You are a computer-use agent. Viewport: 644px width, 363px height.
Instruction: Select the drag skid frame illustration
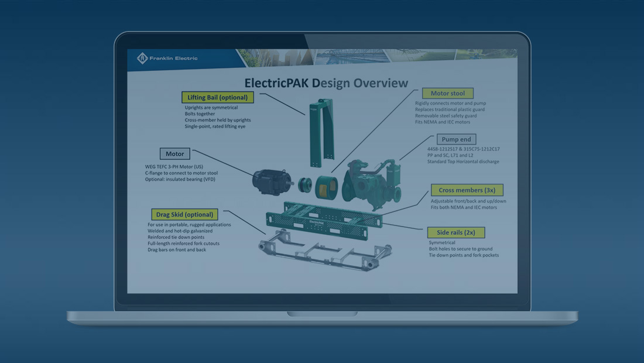click(322, 252)
